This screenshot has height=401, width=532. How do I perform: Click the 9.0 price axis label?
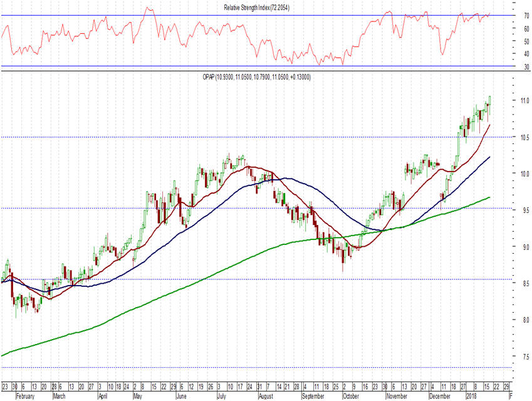pyautogui.click(x=526, y=247)
